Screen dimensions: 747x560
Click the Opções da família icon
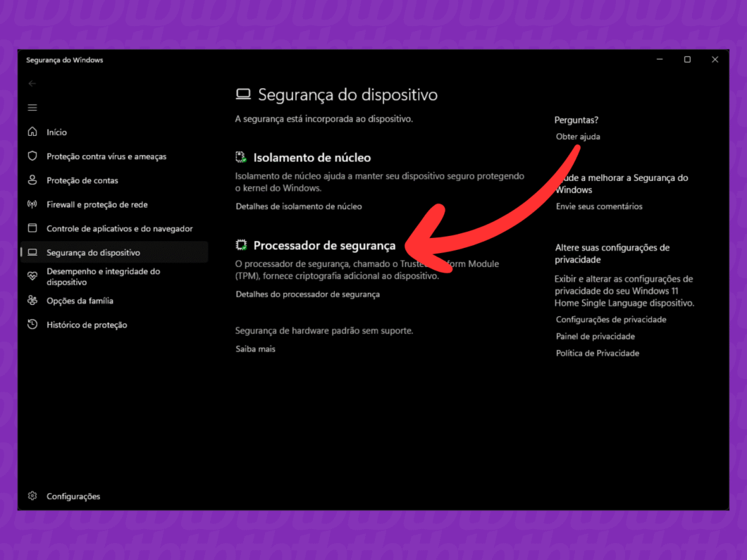pos(32,300)
